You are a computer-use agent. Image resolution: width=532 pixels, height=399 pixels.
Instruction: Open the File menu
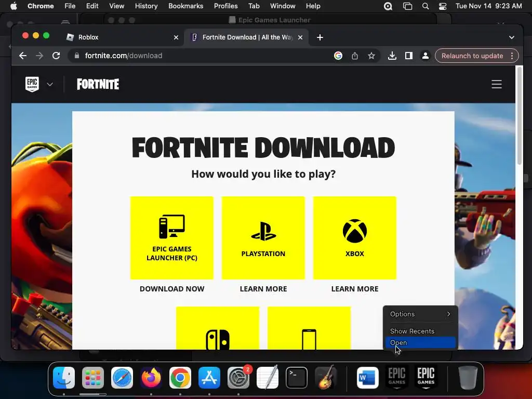[x=70, y=6]
